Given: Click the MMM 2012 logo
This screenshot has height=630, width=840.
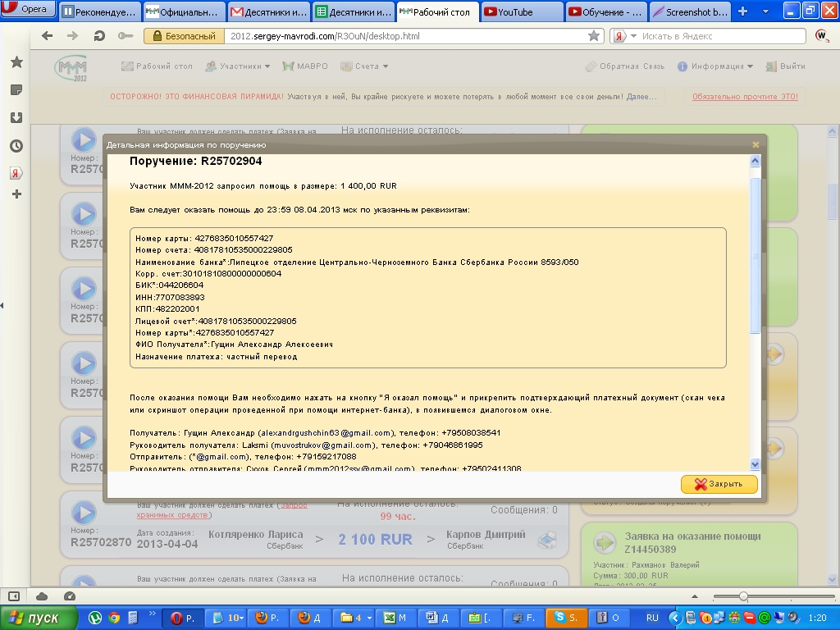Looking at the screenshot, I should (x=71, y=69).
